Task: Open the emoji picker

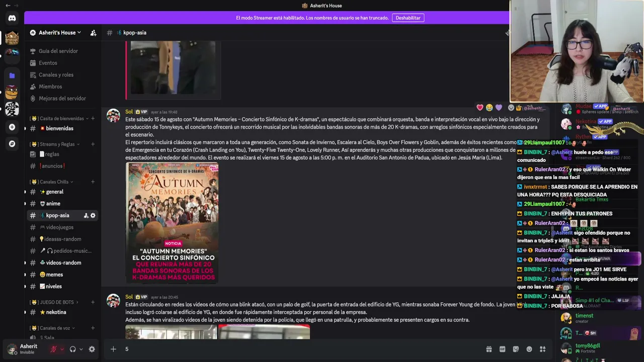Action: (529, 349)
